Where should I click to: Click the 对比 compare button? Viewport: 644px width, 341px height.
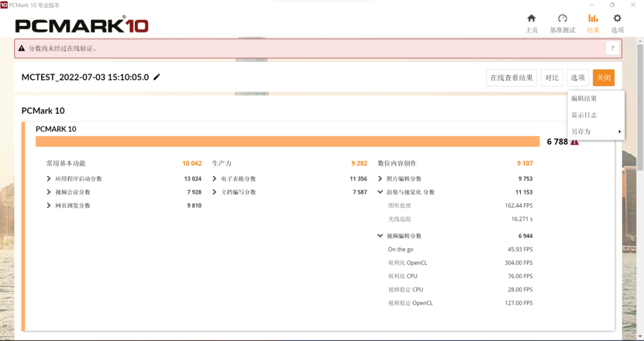552,77
